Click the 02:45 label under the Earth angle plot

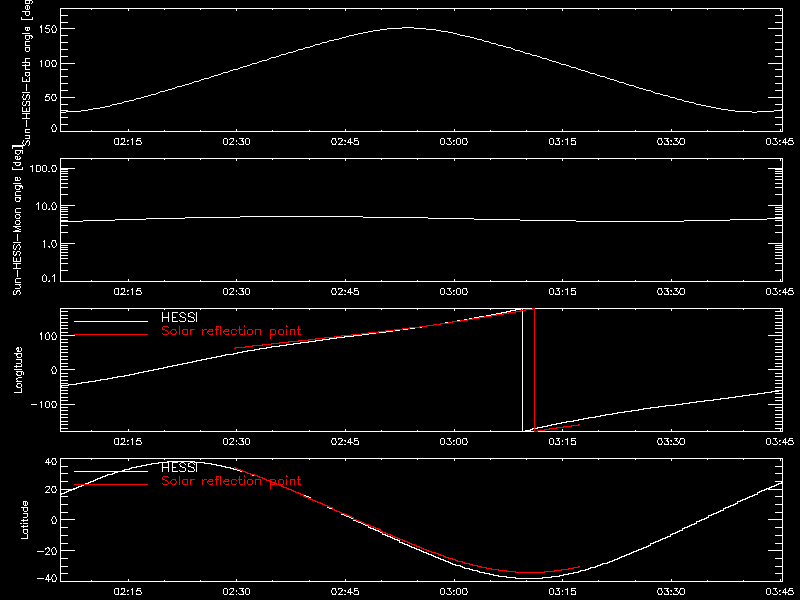click(345, 141)
